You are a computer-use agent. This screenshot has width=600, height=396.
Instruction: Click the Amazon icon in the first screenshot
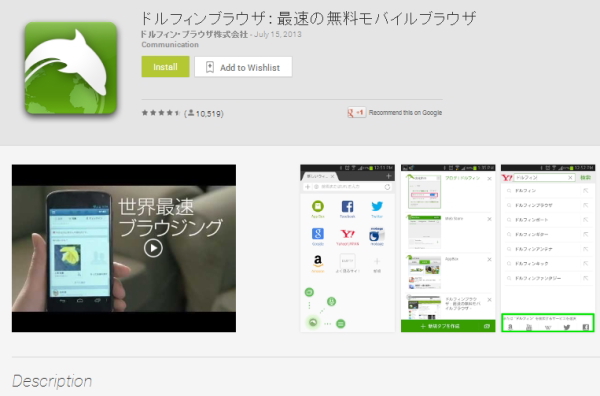[318, 261]
